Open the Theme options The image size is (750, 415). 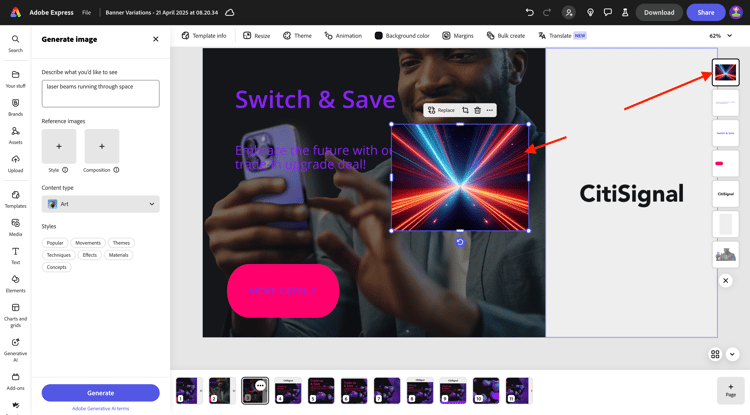(297, 35)
